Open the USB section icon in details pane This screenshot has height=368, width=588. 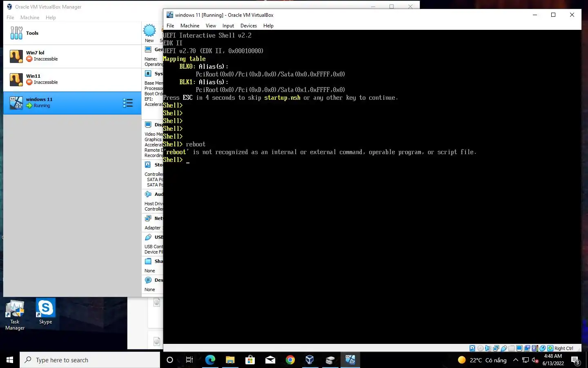click(x=148, y=237)
